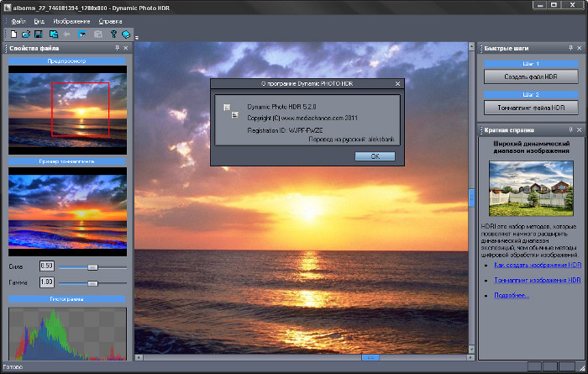Pin the Быстрые шаги panel
588x374 pixels.
coord(570,49)
